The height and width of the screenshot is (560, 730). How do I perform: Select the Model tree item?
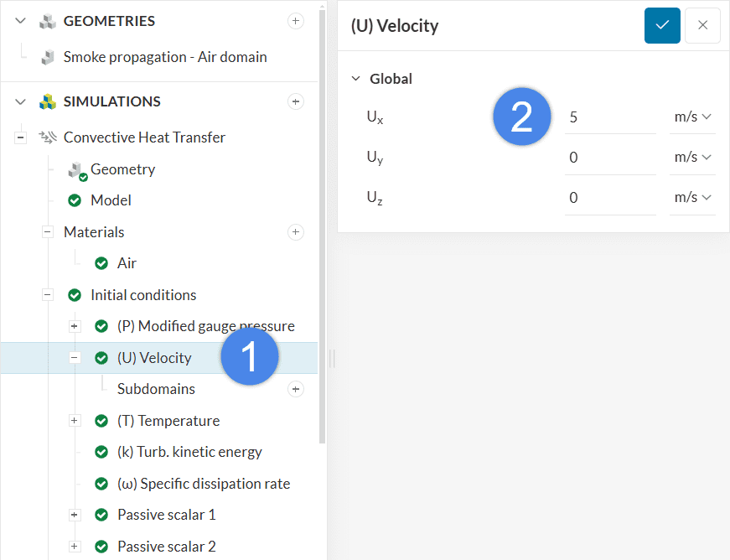tap(111, 200)
